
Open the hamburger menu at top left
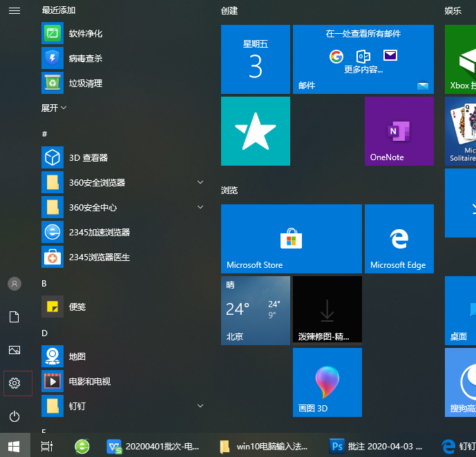coord(15,11)
